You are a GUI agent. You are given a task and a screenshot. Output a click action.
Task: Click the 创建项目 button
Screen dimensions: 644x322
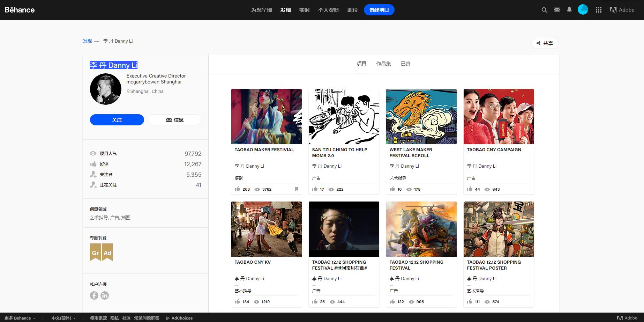[x=379, y=10]
